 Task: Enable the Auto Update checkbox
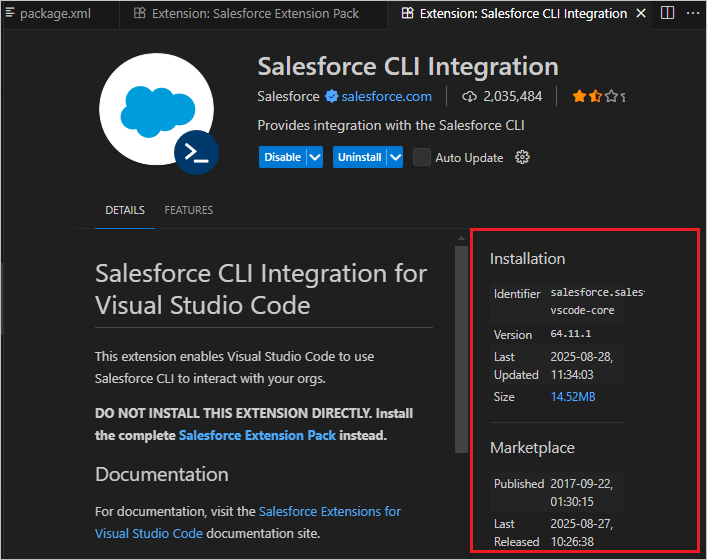point(422,157)
